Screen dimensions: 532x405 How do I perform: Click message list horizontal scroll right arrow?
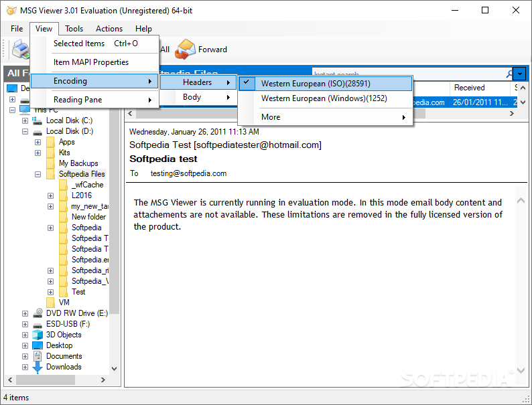[512, 114]
